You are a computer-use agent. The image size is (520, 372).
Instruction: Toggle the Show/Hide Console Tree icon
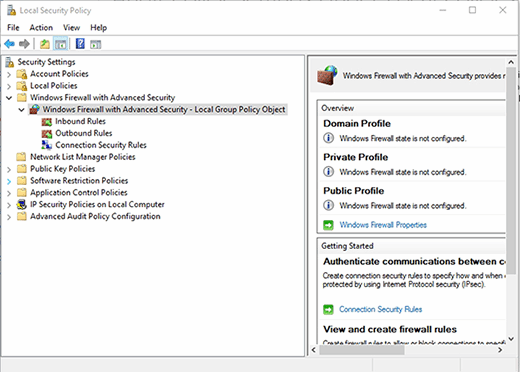coord(61,44)
